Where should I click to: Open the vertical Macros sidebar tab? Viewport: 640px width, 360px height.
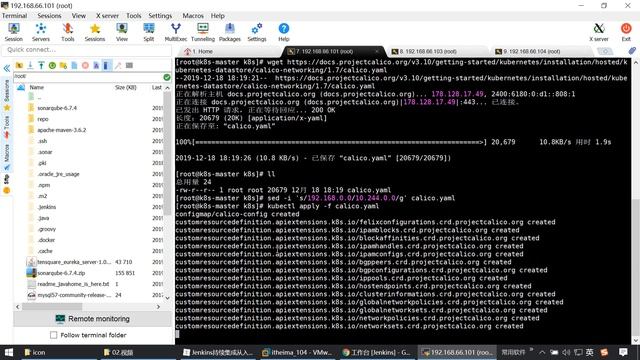(7, 158)
